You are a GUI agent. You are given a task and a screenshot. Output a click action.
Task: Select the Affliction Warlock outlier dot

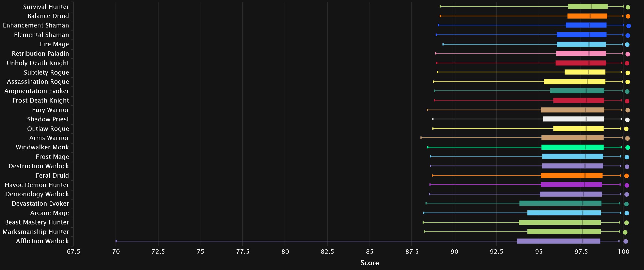click(x=626, y=241)
